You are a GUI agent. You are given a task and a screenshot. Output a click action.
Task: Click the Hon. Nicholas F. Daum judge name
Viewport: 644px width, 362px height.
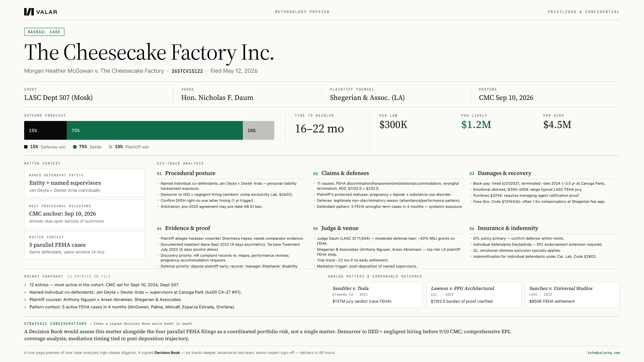[217, 98]
